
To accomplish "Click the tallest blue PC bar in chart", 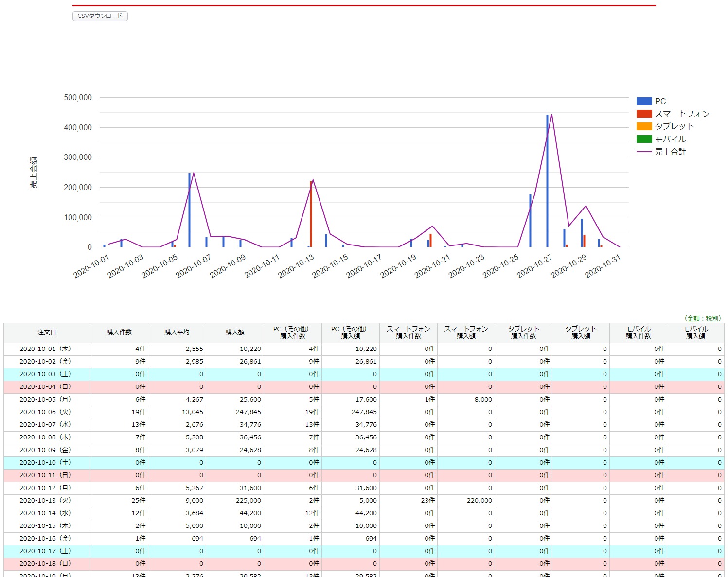I will pyautogui.click(x=547, y=185).
